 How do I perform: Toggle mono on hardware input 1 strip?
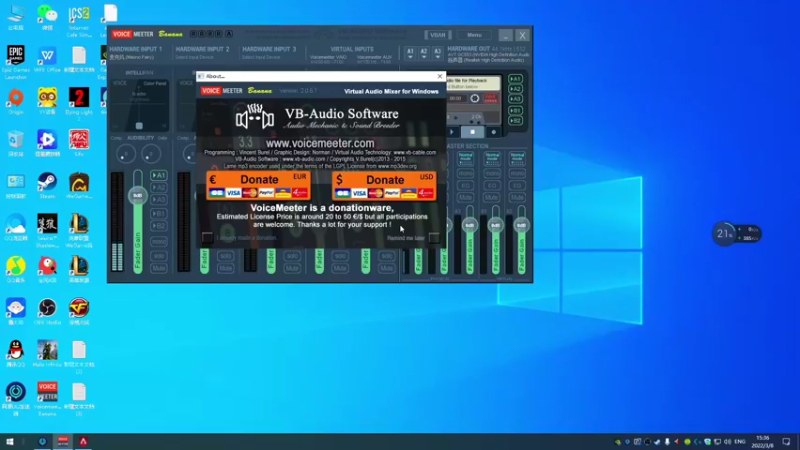click(159, 241)
